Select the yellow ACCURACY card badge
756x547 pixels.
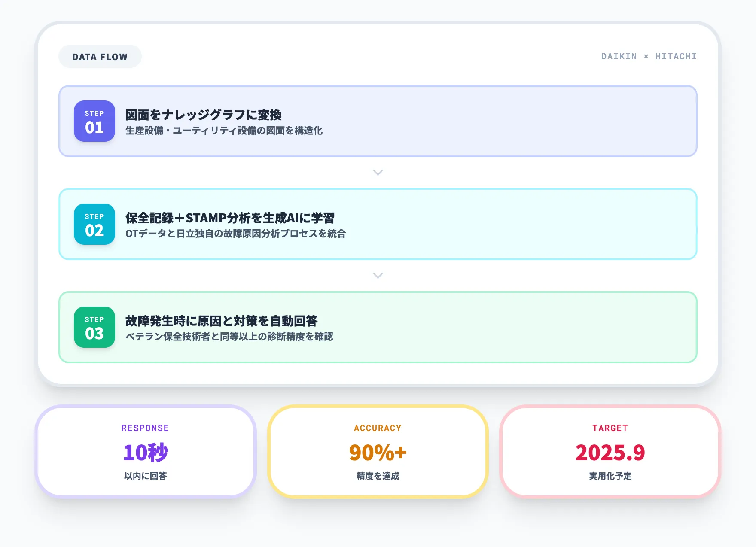pos(378,428)
